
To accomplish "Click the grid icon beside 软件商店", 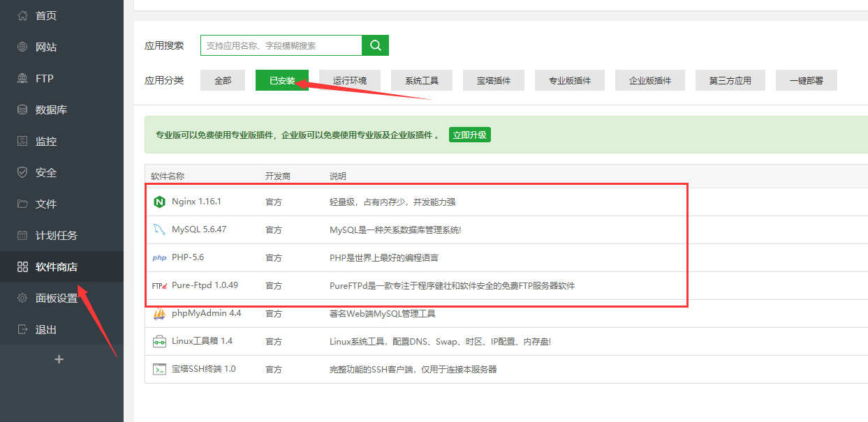I will pos(22,266).
